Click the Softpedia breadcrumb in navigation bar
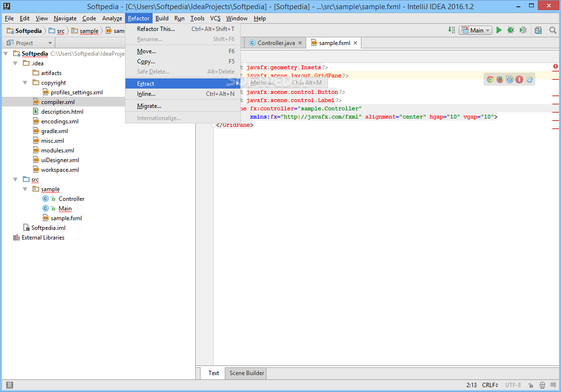Screen dimensions: 561x392 point(24,31)
